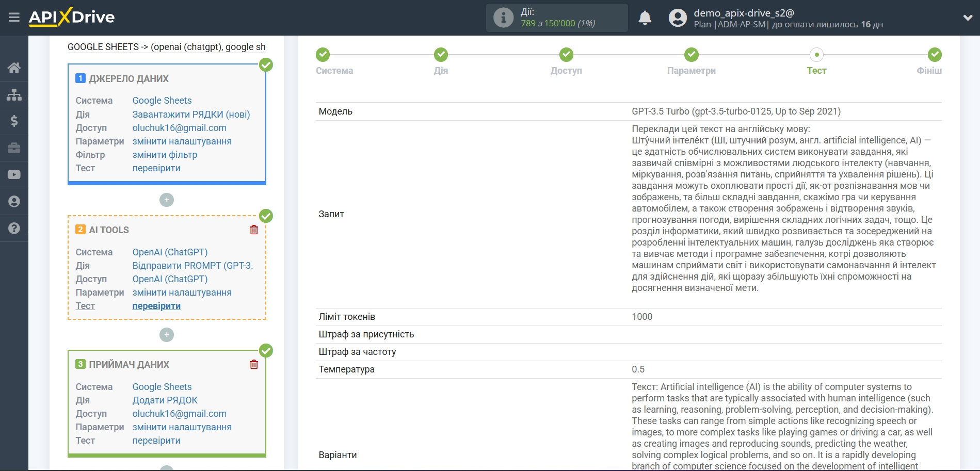
Task: Click Завантажити РЯДКИ (нові) link
Action: (x=191, y=115)
